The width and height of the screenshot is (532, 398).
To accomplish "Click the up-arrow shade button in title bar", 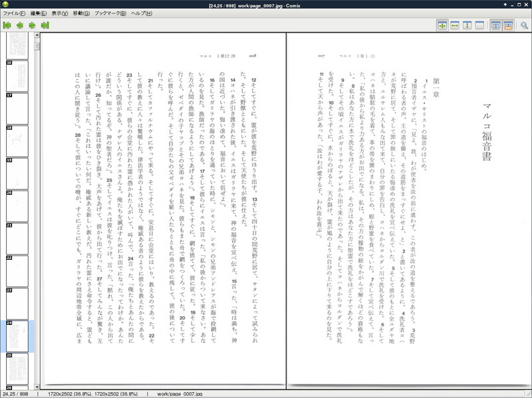I will tap(505, 5).
